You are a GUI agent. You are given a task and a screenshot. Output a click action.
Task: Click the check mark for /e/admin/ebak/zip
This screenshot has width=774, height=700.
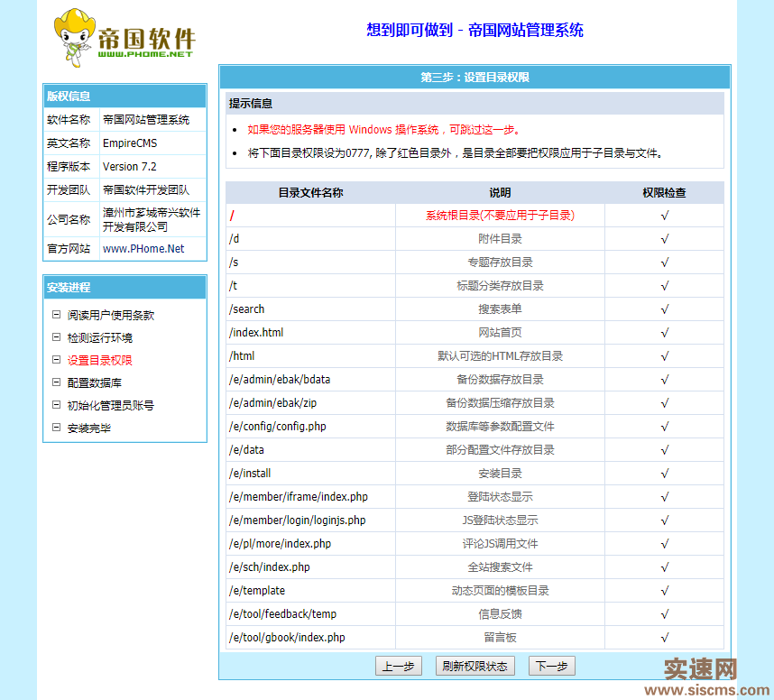665,403
